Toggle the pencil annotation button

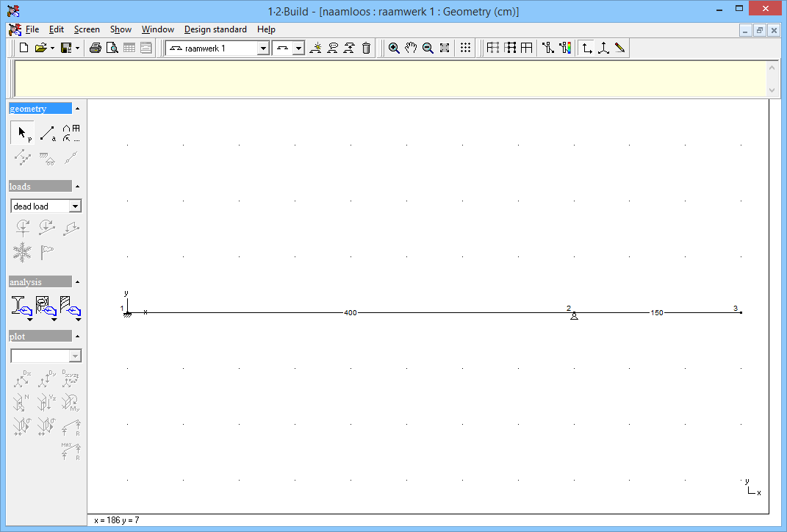pos(620,48)
